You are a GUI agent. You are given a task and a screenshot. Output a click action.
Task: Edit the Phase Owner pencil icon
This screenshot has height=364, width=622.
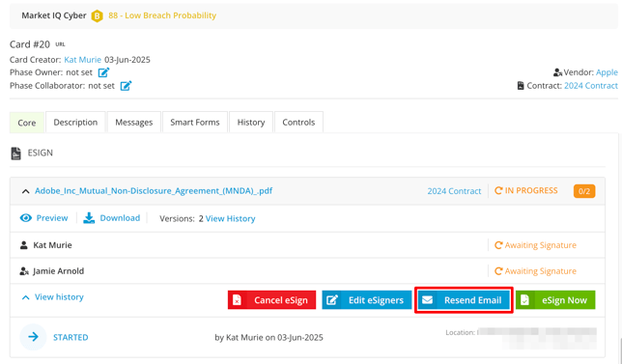(x=103, y=72)
